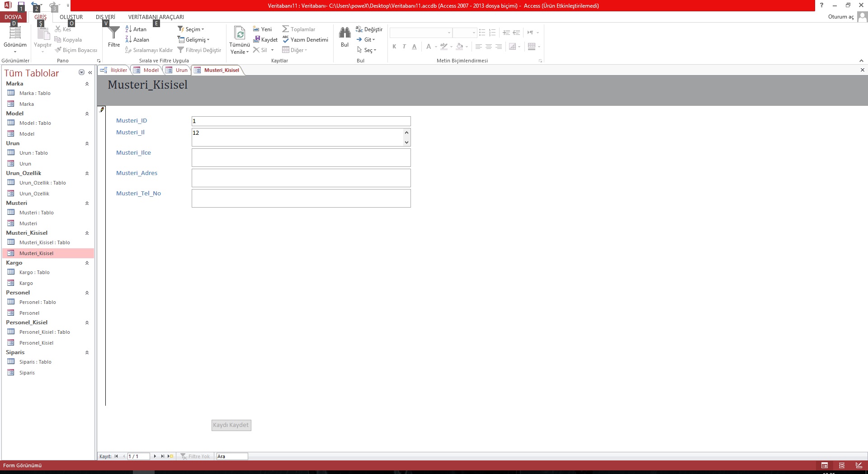Screen dimensions: 868x474
Task: Click the Kaydı Kaydet button
Action: pyautogui.click(x=231, y=425)
